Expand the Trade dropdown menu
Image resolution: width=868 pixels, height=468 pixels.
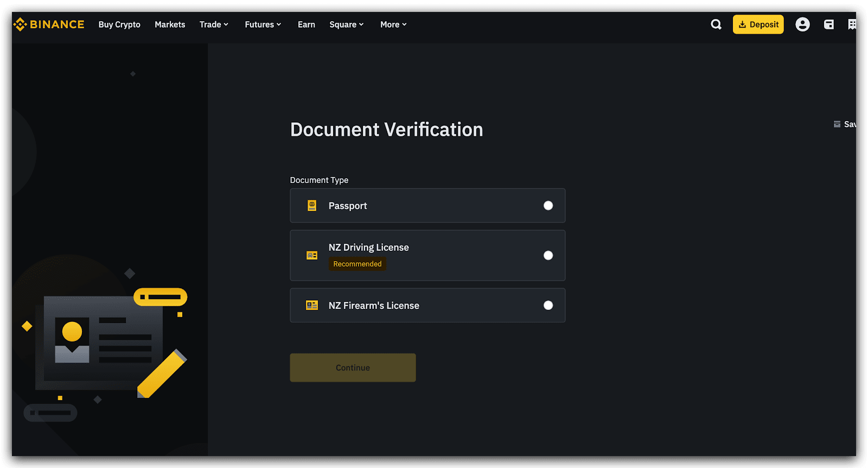pos(214,24)
